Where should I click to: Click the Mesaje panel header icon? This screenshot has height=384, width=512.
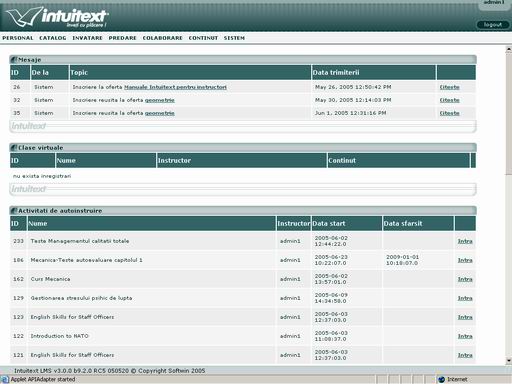[x=14, y=60]
